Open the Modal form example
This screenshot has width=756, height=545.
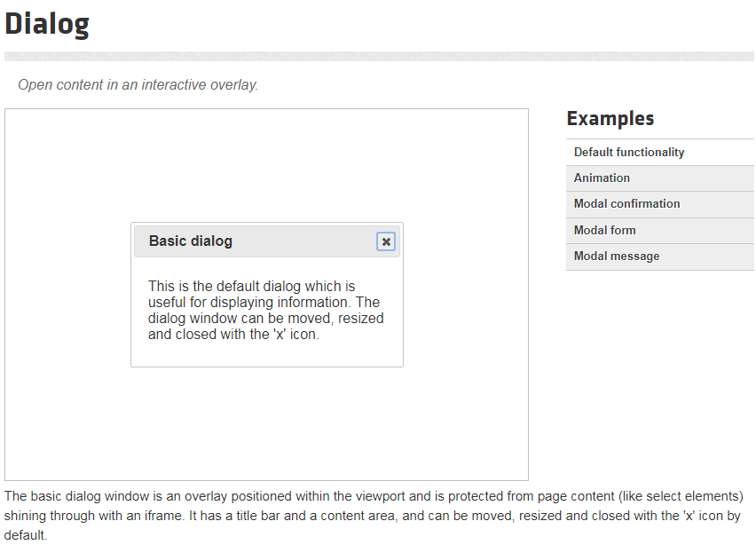pos(659,231)
